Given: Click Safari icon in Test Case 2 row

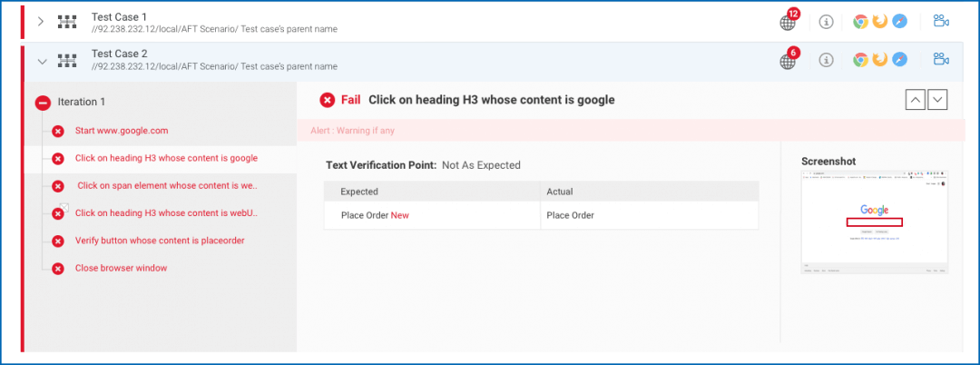Looking at the screenshot, I should 899,61.
